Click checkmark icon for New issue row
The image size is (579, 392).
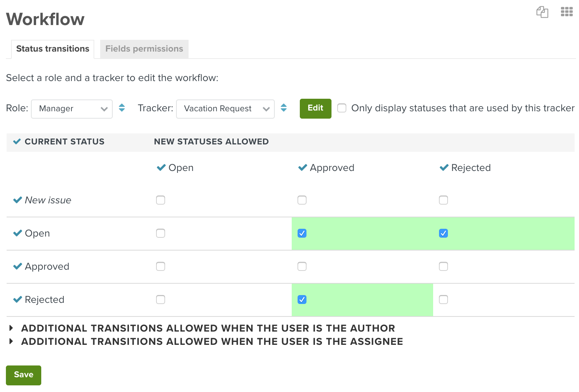17,200
